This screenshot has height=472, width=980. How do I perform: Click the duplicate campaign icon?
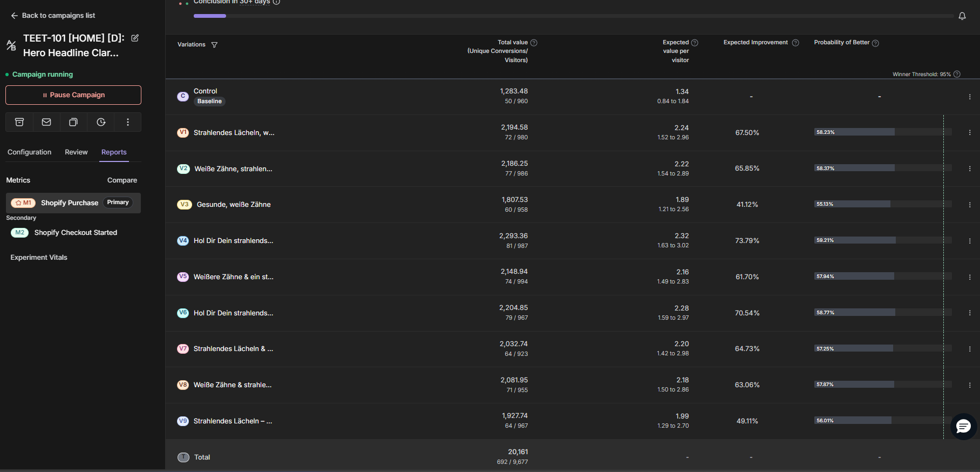click(x=73, y=122)
